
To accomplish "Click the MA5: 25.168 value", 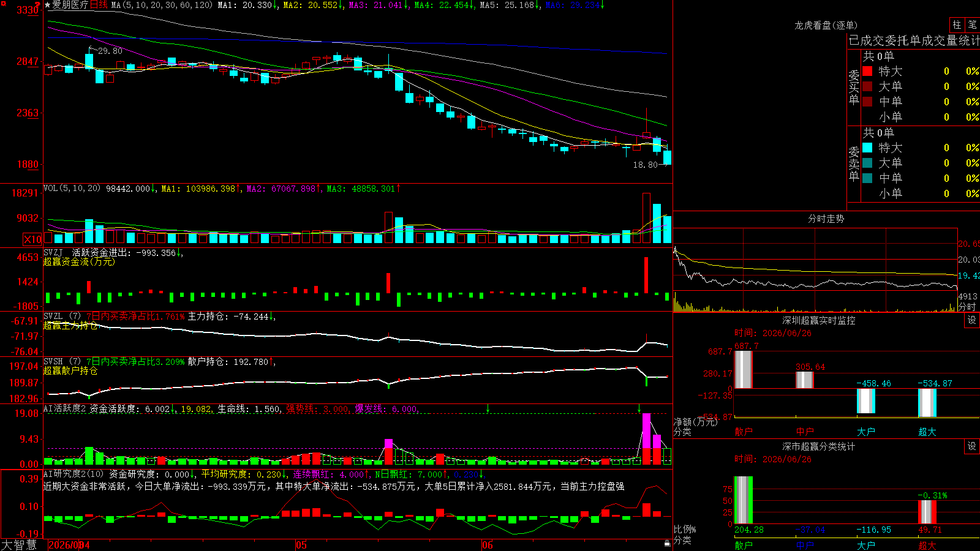I will [x=510, y=5].
